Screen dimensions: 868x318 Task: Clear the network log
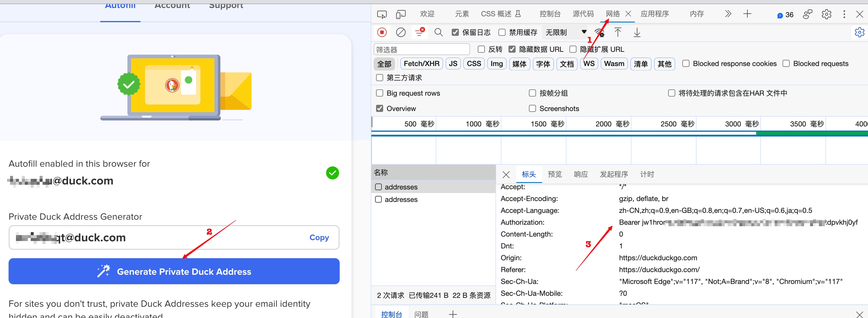click(400, 32)
